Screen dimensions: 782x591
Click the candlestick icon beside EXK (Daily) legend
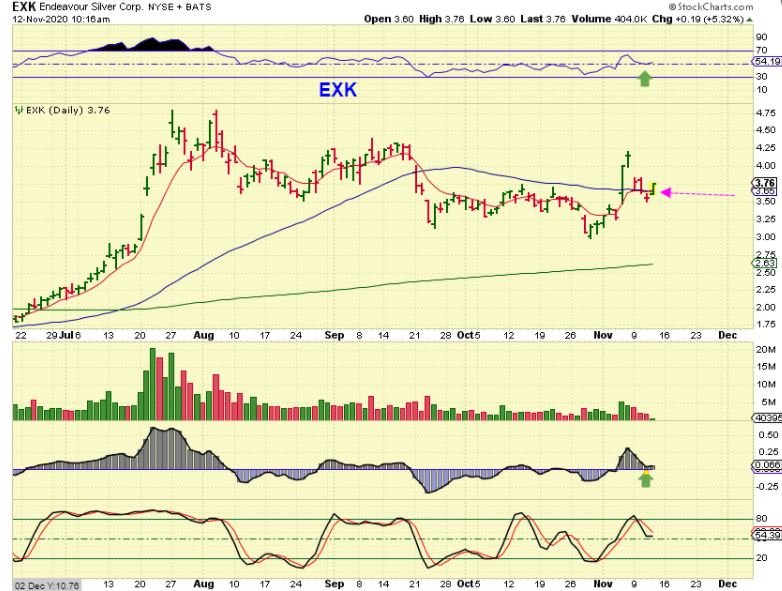coord(19,110)
